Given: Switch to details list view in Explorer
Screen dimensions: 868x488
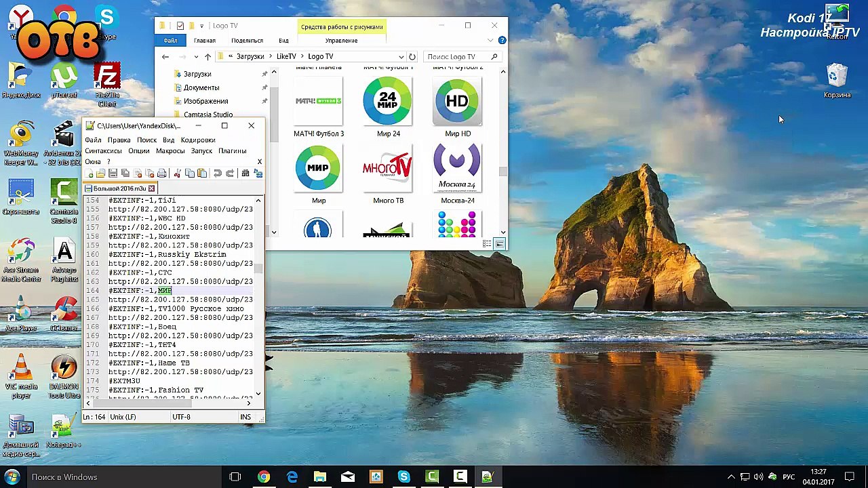Looking at the screenshot, I should (487, 244).
